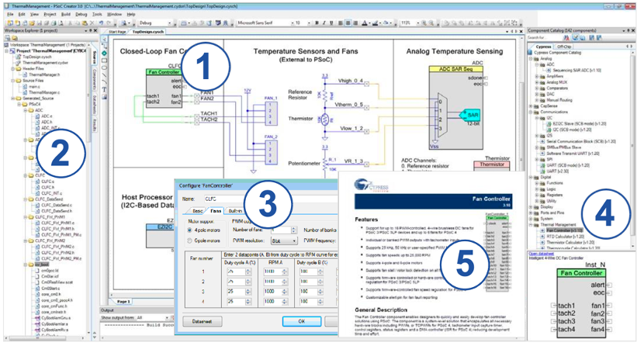This screenshot has height=346, width=644.
Task: Open the PWM resolution 8 bit dropdown
Action: click(x=284, y=241)
